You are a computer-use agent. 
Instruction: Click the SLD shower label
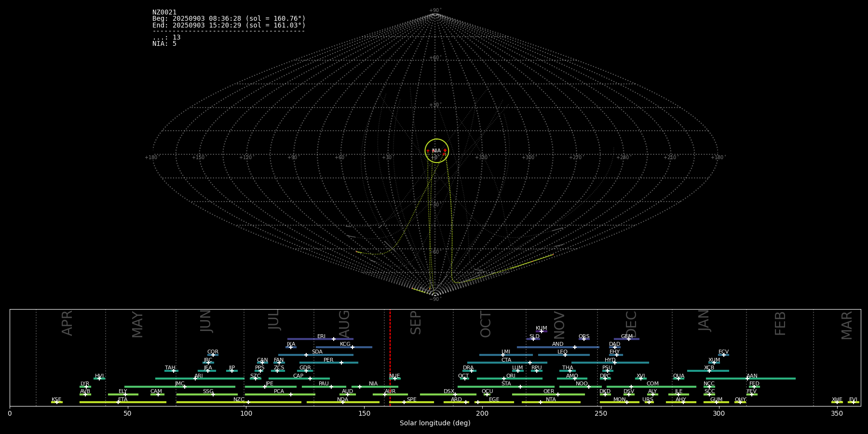pyautogui.click(x=534, y=337)
